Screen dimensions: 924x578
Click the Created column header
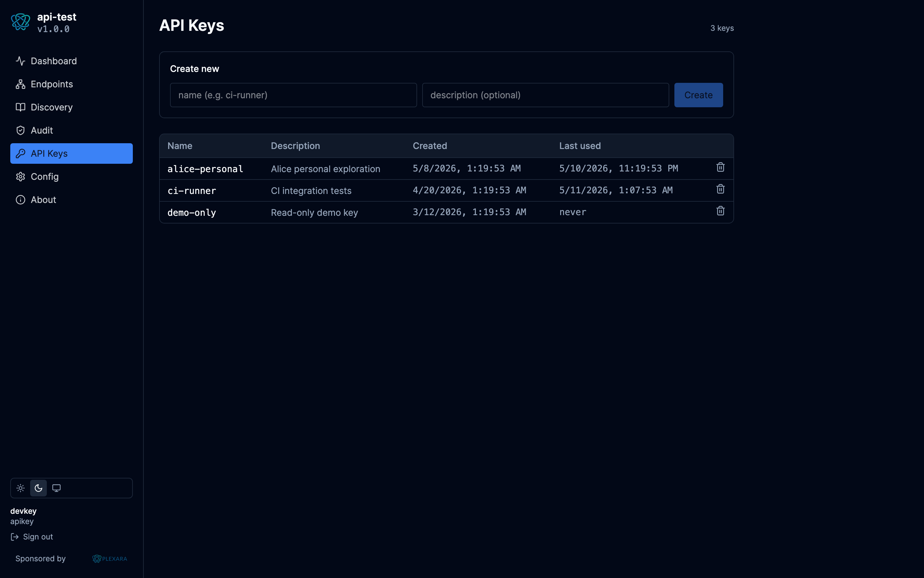pos(430,146)
